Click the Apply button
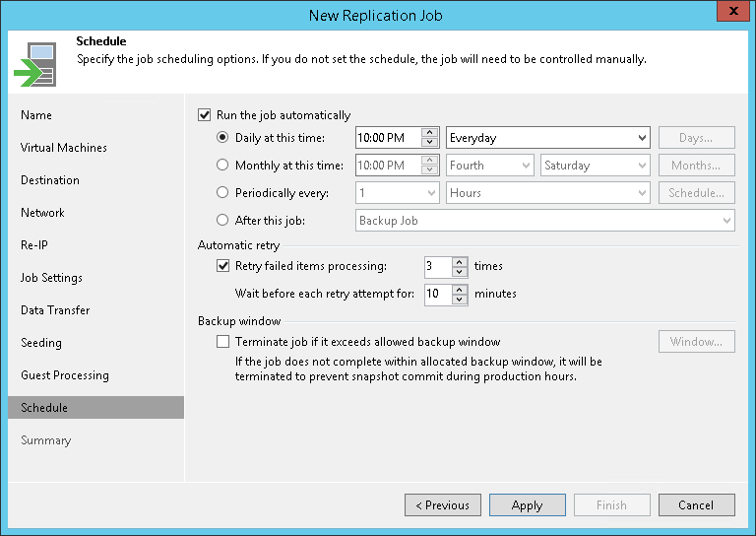Viewport: 756px width, 536px height. (527, 505)
